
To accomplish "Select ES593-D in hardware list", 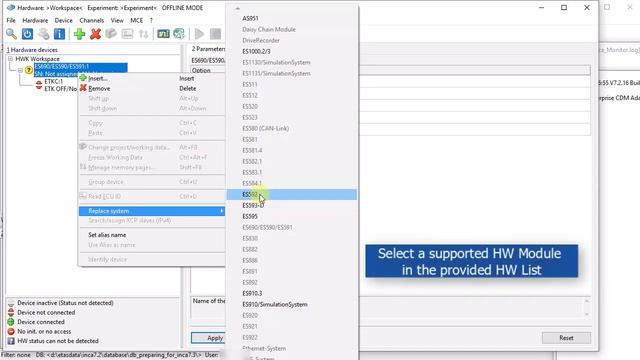I will 292,205.
